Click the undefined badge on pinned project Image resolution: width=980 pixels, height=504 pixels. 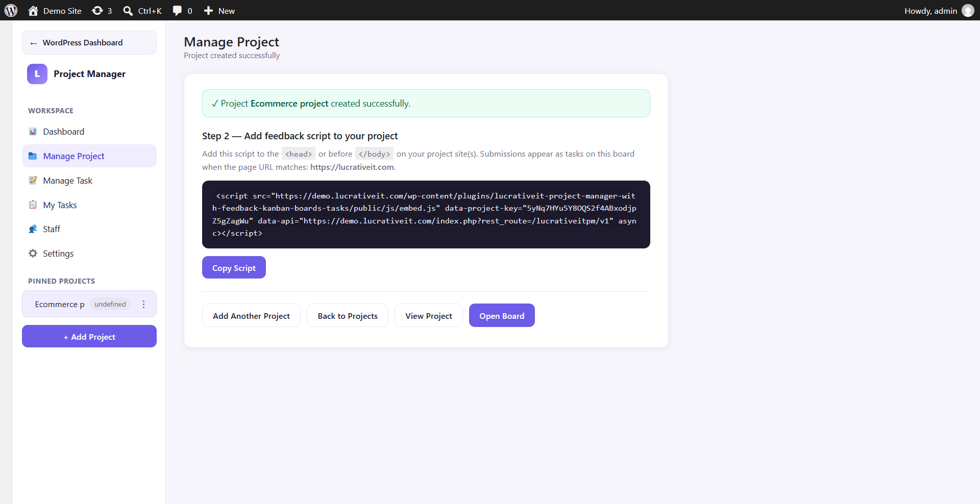(x=110, y=304)
